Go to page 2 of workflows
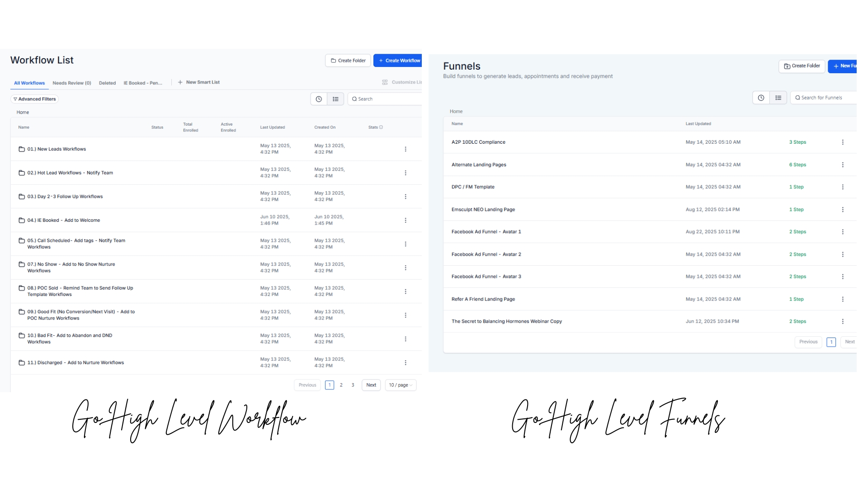The width and height of the screenshot is (868, 488). point(341,385)
